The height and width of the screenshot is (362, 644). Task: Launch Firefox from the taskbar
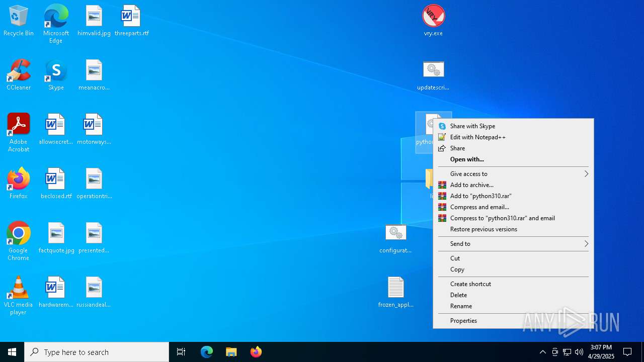[x=256, y=352]
